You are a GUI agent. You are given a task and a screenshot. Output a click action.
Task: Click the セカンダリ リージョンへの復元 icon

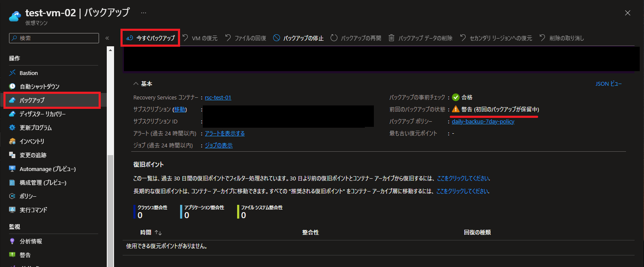click(463, 38)
